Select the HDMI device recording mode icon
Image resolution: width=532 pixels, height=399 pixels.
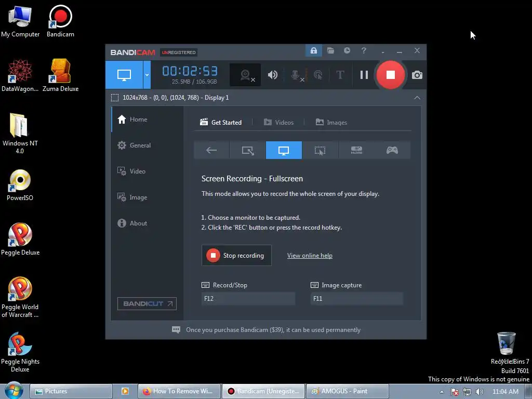[x=356, y=150]
